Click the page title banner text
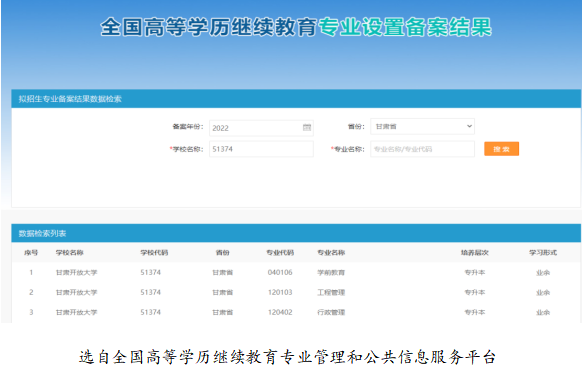The height and width of the screenshot is (388, 582). point(296,27)
